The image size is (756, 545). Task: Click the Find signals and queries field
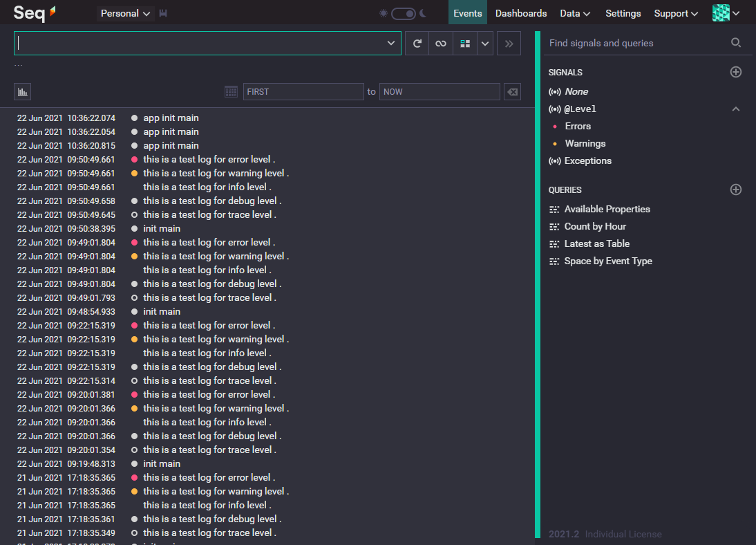(x=636, y=43)
